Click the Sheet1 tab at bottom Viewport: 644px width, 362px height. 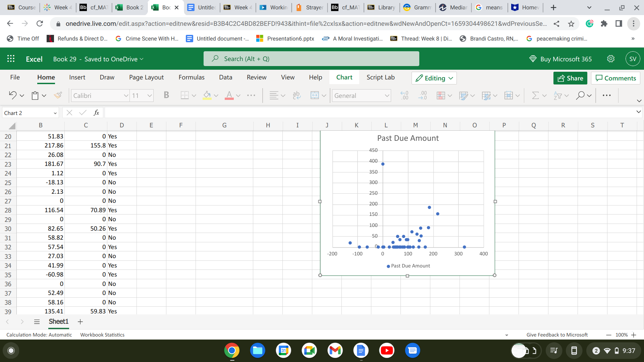click(58, 321)
